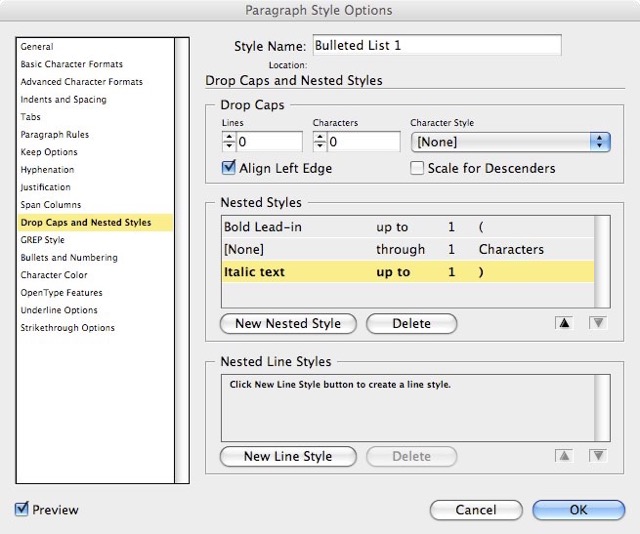
Task: Click Nested Line Styles down arrow
Action: coord(597,456)
